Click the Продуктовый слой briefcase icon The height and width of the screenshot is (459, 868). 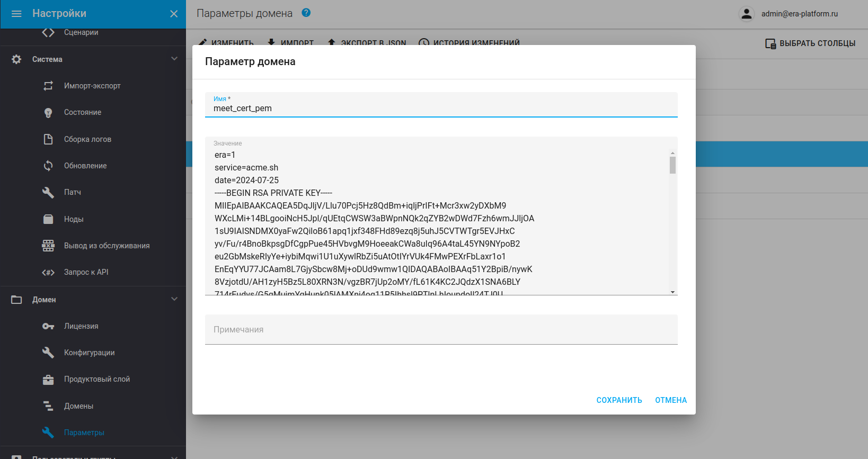click(x=48, y=379)
